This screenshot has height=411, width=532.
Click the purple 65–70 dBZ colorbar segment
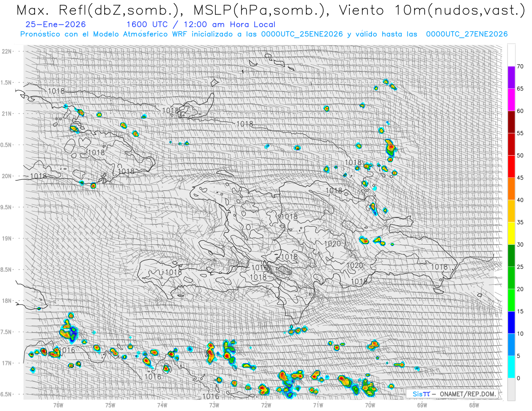(x=511, y=78)
